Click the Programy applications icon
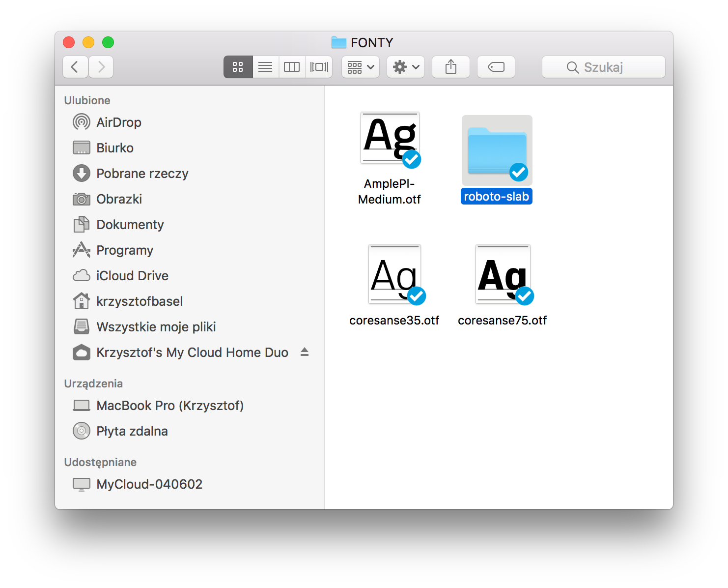Screen dimensions: 728x588 pos(82,250)
